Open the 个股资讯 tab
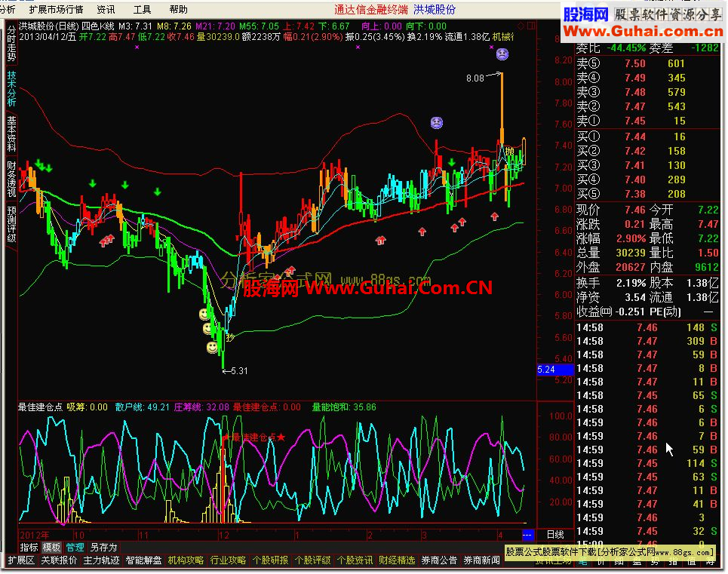The width and height of the screenshot is (728, 574). 355,560
